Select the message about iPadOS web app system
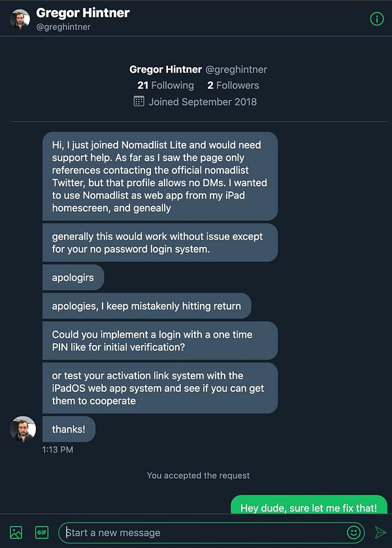392x548 pixels. [159, 388]
